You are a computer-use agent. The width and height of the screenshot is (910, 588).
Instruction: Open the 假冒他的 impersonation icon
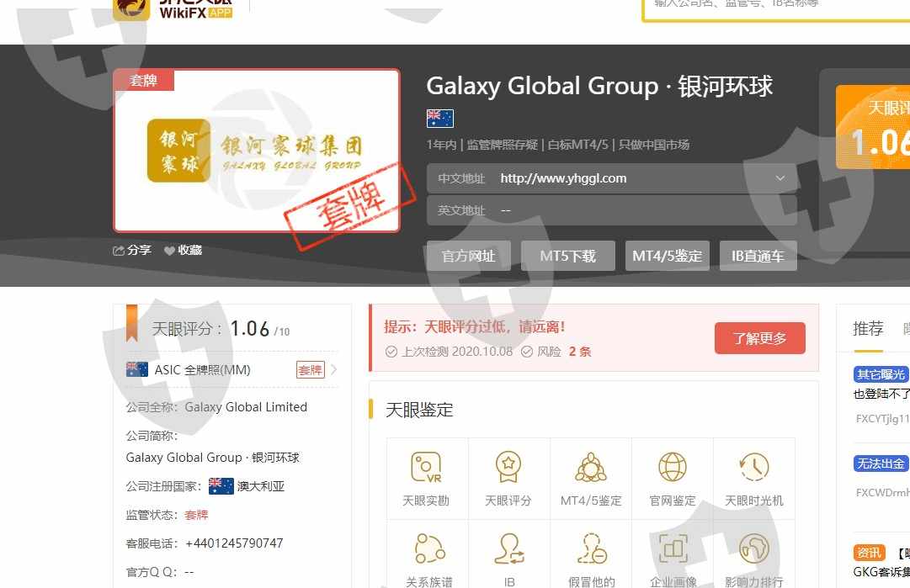(592, 548)
